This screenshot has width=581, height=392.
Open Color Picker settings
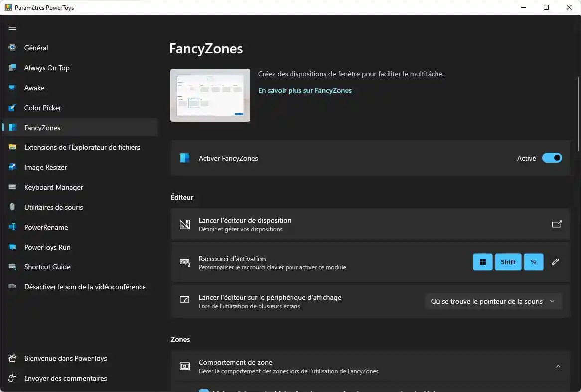tap(80, 108)
